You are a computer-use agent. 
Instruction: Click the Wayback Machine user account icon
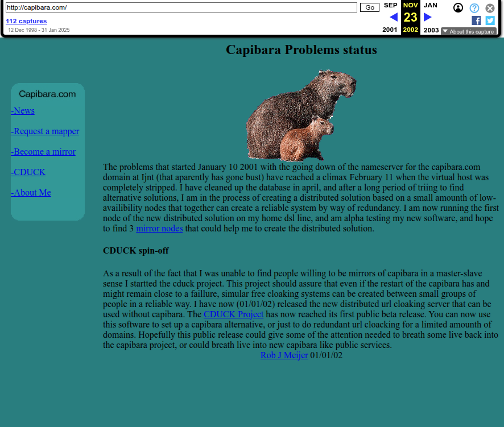point(458,8)
